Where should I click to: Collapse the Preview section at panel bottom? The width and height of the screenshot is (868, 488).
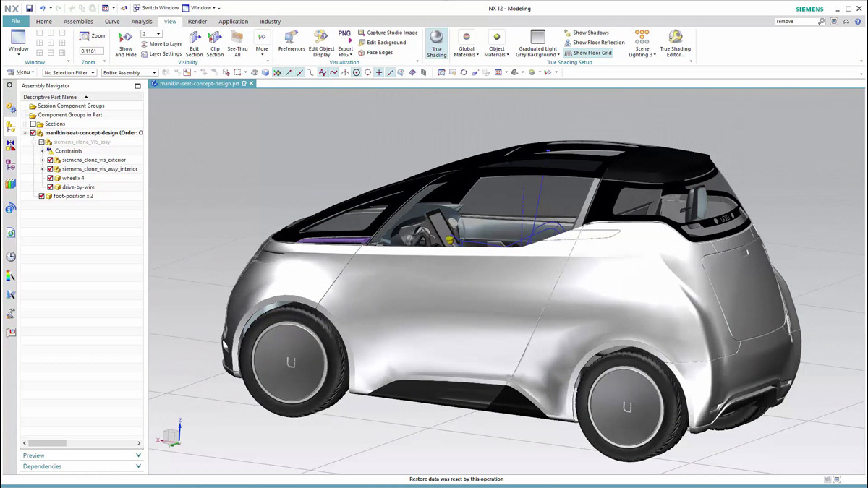(137, 455)
